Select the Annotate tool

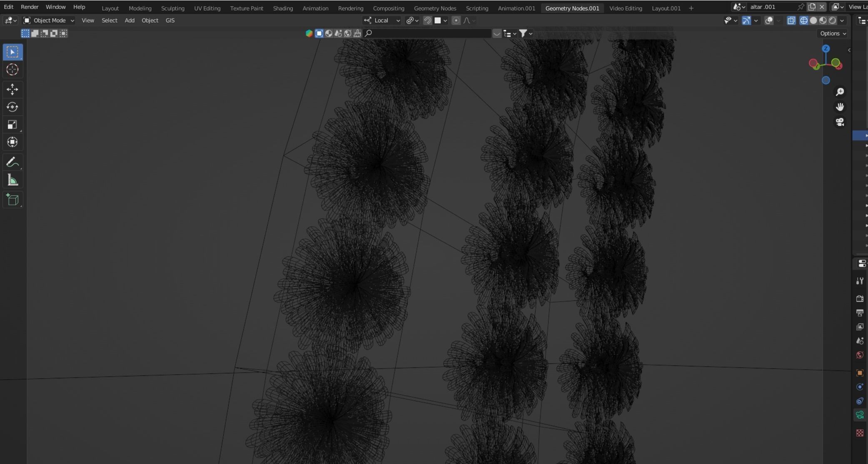tap(12, 162)
